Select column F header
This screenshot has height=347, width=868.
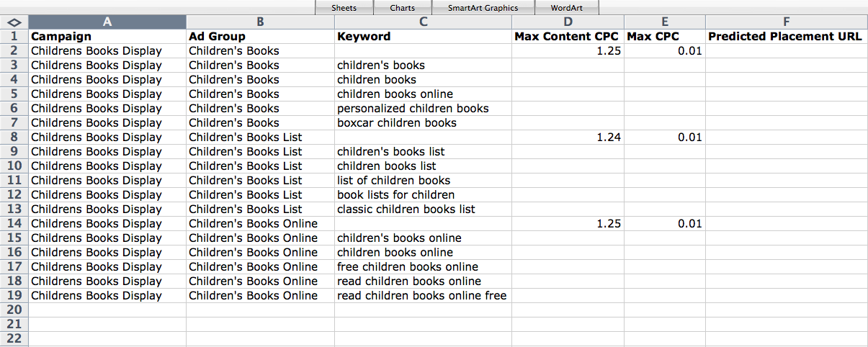[787, 22]
